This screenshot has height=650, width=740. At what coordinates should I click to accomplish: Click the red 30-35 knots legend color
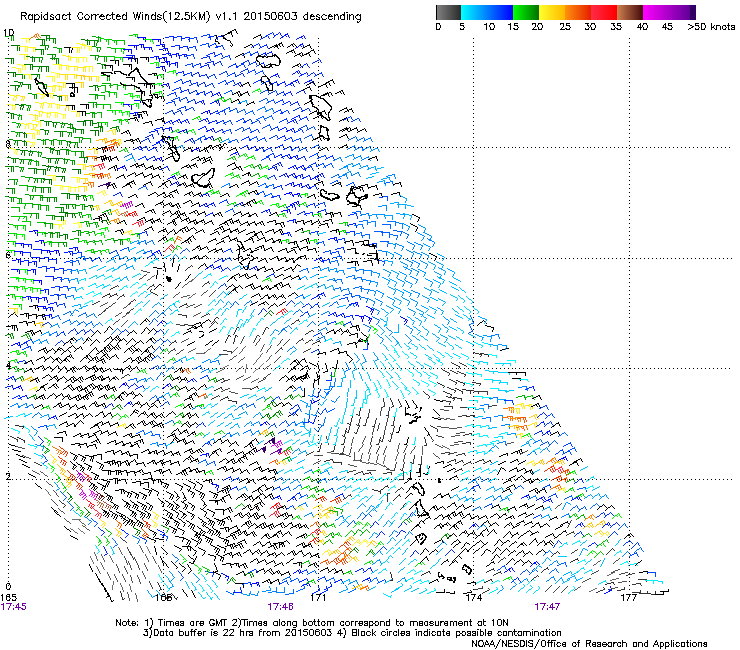click(x=604, y=12)
